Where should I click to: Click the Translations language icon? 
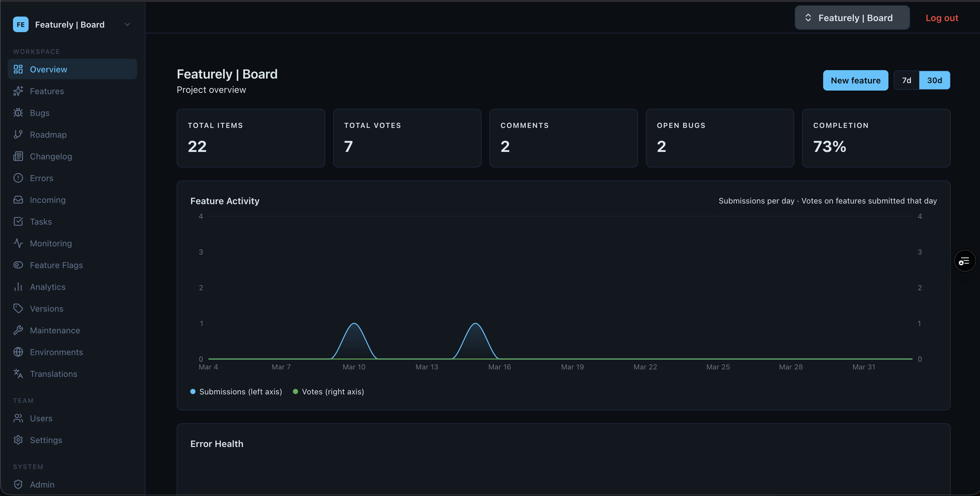click(x=18, y=374)
